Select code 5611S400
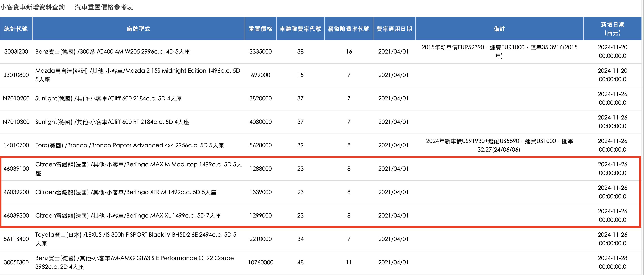Image resolution: width=644 pixels, height=275 pixels. pyautogui.click(x=16, y=239)
